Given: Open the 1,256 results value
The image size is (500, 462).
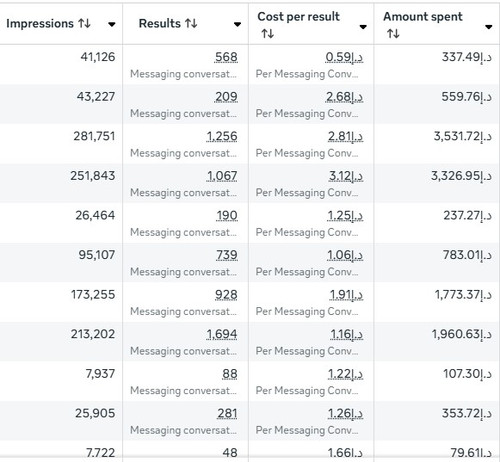Looking at the screenshot, I should click(222, 136).
